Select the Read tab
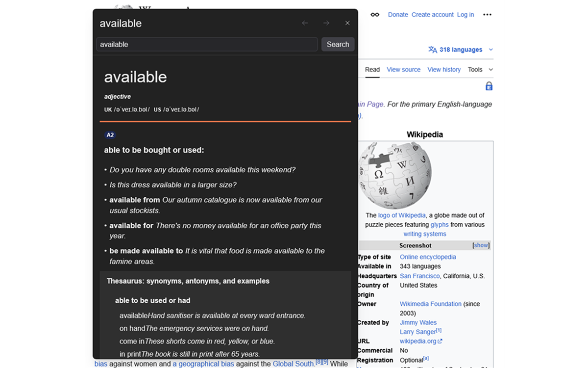This screenshot has height=368, width=588. coord(372,70)
